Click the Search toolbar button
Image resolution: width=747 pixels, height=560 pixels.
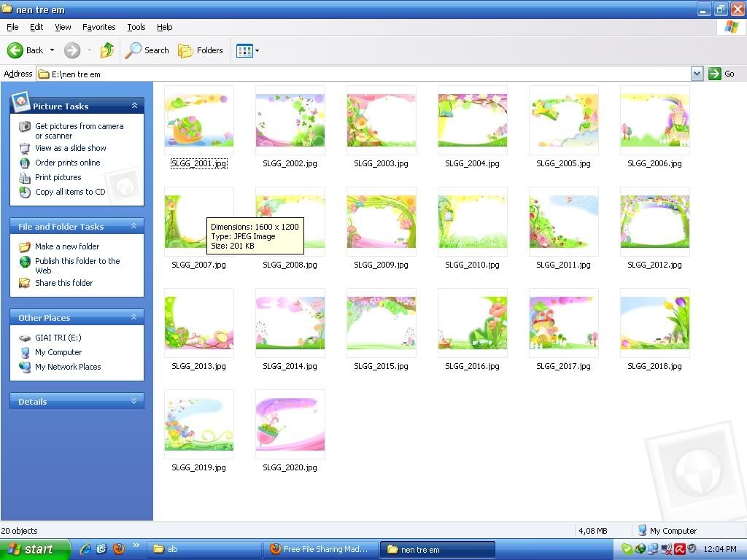pyautogui.click(x=147, y=50)
